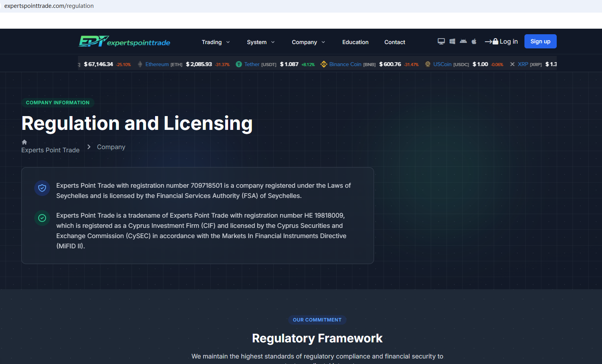Open the Contact menu item
The image size is (602, 364).
click(x=395, y=42)
